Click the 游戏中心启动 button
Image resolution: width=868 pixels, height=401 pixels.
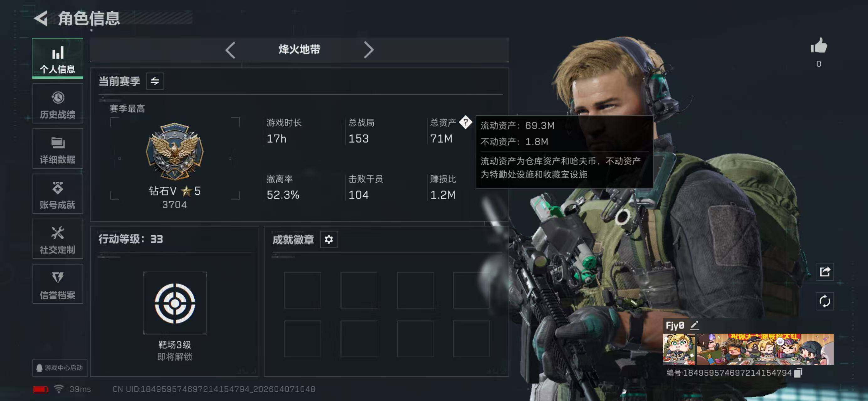point(60,368)
